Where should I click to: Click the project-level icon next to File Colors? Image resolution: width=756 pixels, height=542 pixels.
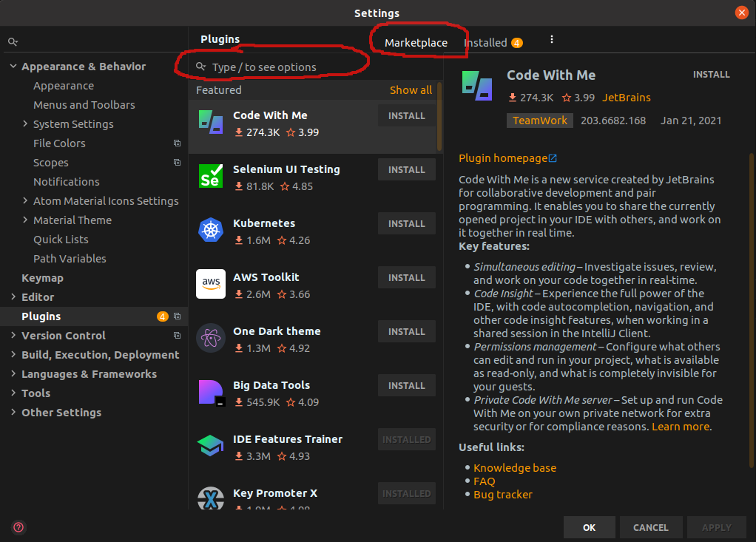[x=177, y=143]
